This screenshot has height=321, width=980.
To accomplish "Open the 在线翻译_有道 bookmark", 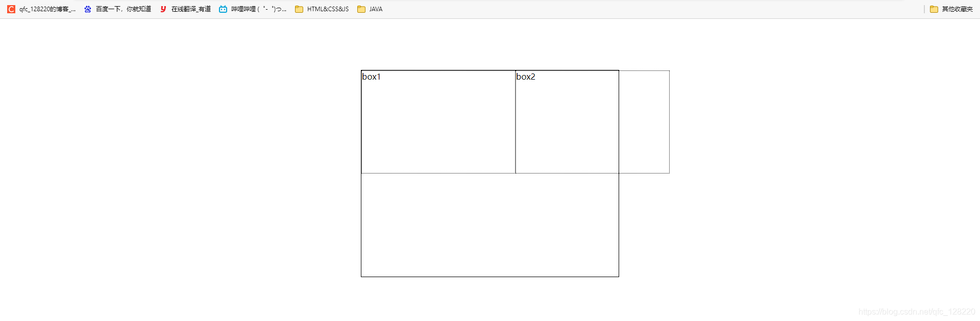I will pyautogui.click(x=185, y=9).
